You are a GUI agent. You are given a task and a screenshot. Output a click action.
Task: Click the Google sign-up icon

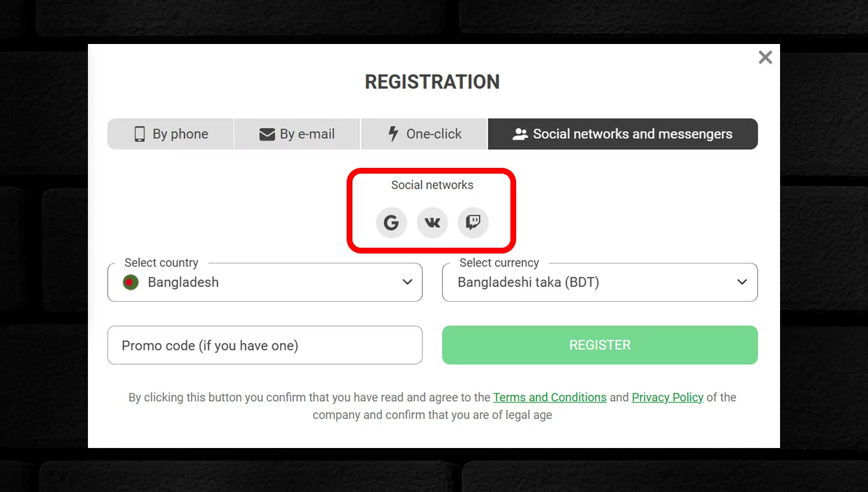point(391,222)
